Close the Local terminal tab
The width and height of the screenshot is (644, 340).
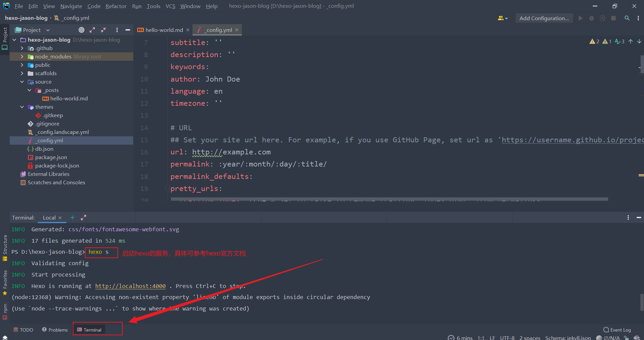click(x=60, y=218)
